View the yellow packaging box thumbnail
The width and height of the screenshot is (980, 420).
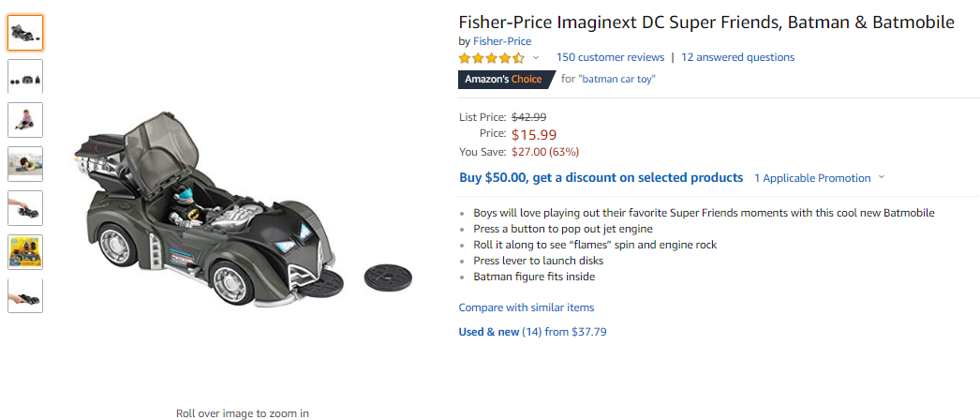point(25,252)
